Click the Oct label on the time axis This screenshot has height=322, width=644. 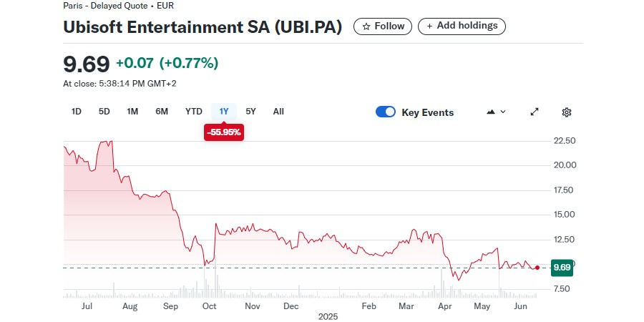(x=210, y=306)
